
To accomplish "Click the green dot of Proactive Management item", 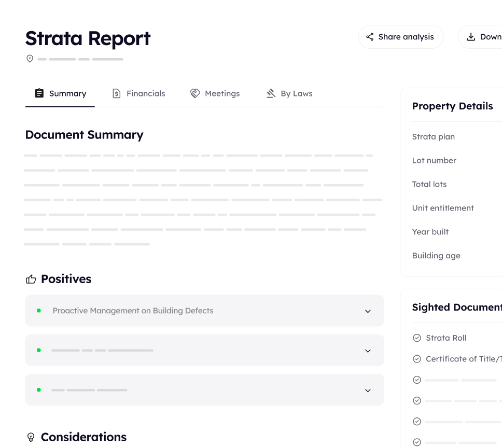I will pos(39,311).
